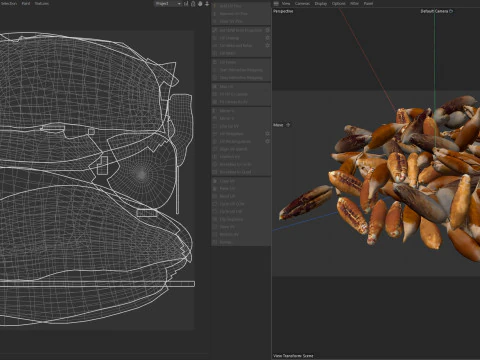Click the Default Camera label
This screenshot has width=480, height=360.
tap(434, 11)
